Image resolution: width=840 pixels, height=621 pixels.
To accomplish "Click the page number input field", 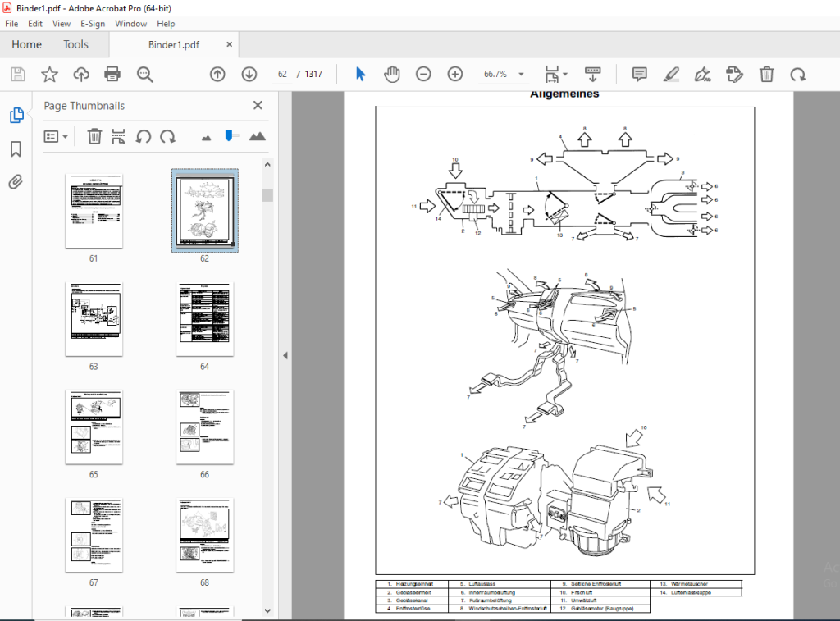I will pyautogui.click(x=282, y=74).
